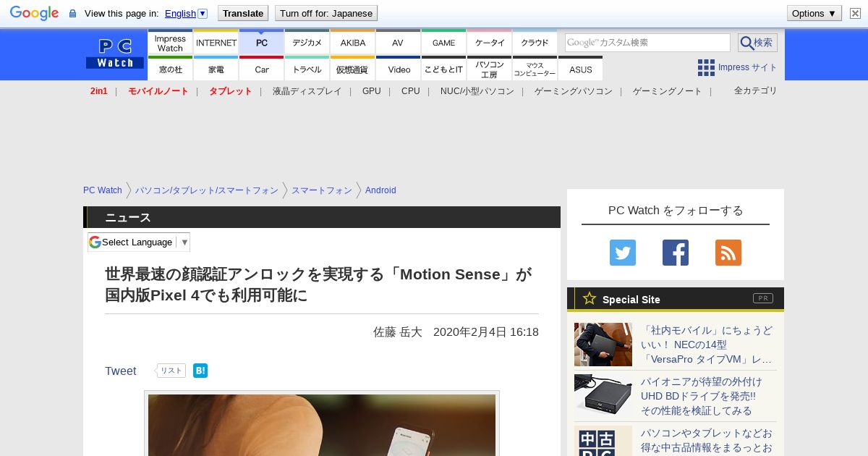Open the Impress sites grid icon
The image size is (868, 456).
pyautogui.click(x=706, y=67)
